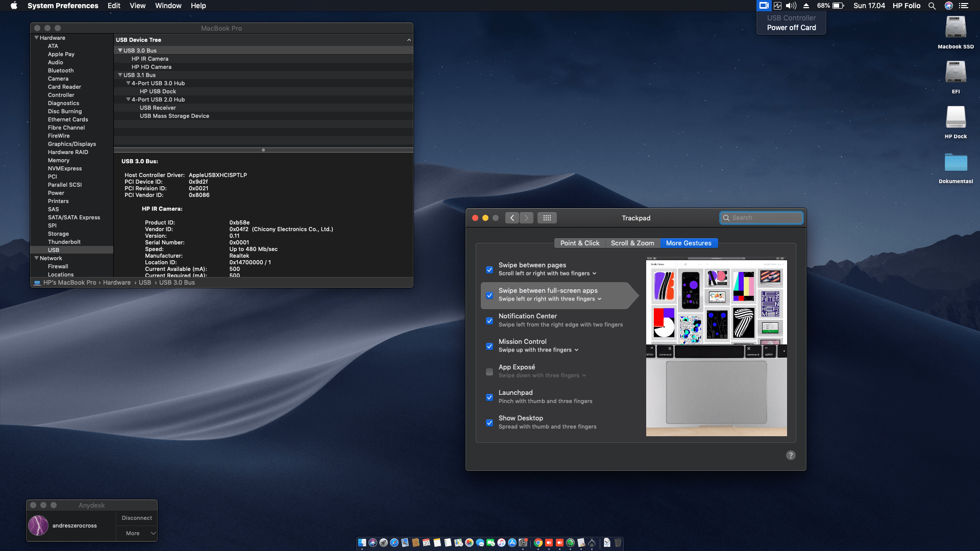Click the eject icon in the menu bar
980x551 pixels.
click(x=806, y=6)
